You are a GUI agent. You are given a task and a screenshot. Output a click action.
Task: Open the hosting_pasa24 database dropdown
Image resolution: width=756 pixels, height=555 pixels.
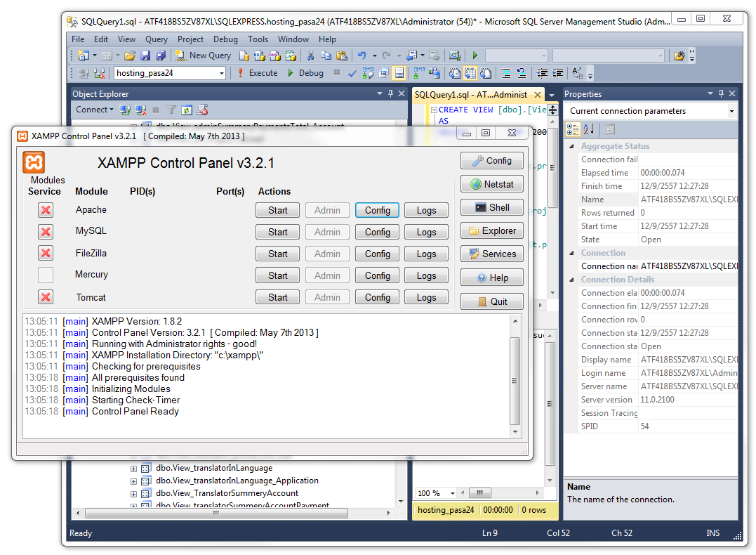point(222,72)
